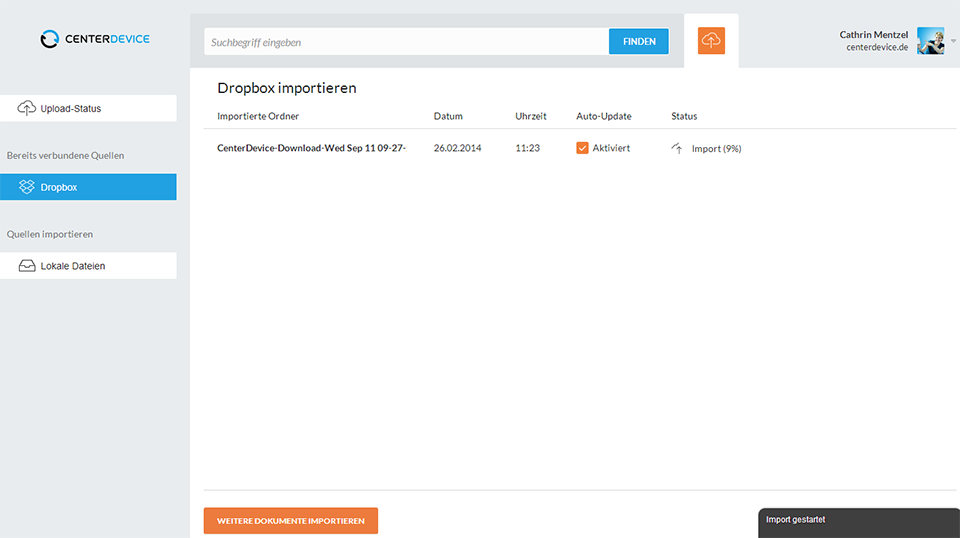Click the inbox icon beside Lokale Dateien
Viewport: 960px width, 538px height.
(27, 266)
